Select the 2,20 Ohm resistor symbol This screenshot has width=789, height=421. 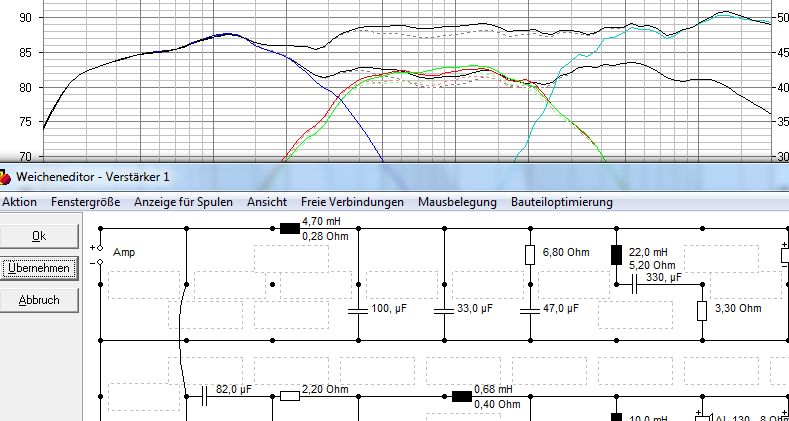point(290,396)
